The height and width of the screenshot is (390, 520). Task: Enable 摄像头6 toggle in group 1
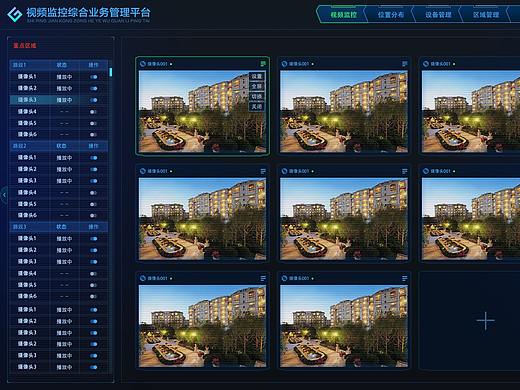(93, 135)
